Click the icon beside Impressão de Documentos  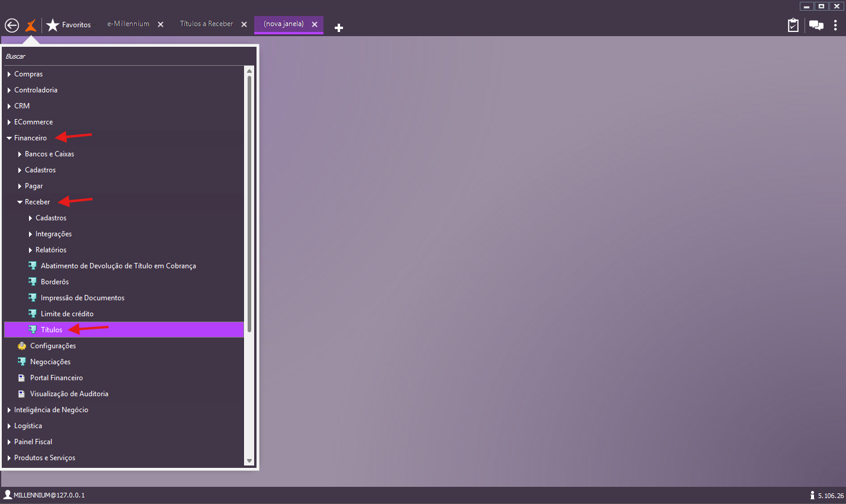(33, 297)
